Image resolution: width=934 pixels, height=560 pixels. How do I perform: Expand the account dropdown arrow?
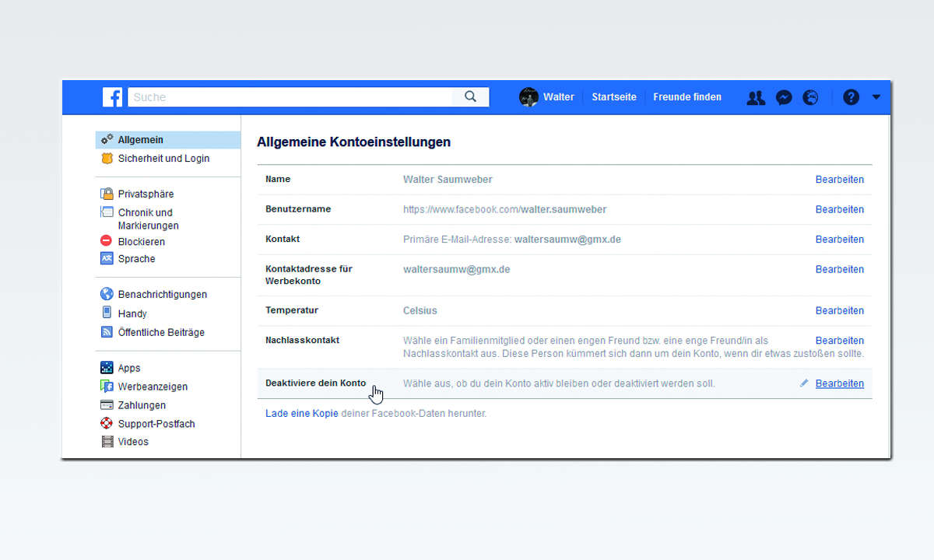[x=876, y=97]
